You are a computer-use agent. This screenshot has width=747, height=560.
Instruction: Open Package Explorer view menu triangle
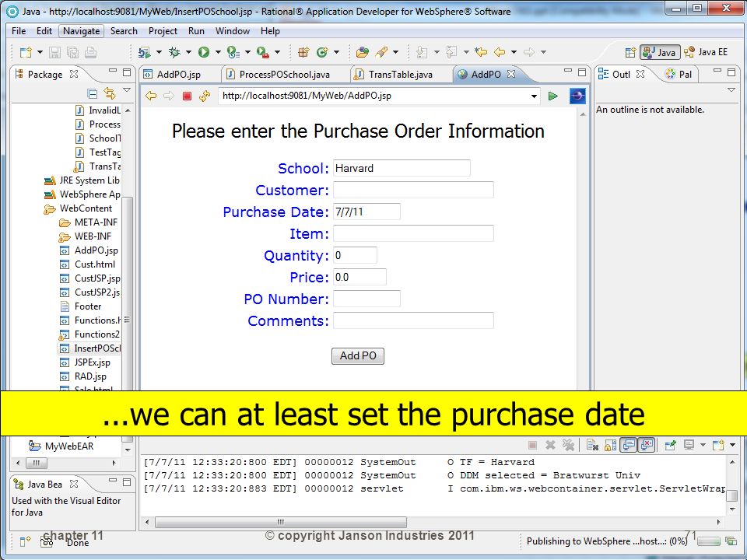[x=127, y=90]
